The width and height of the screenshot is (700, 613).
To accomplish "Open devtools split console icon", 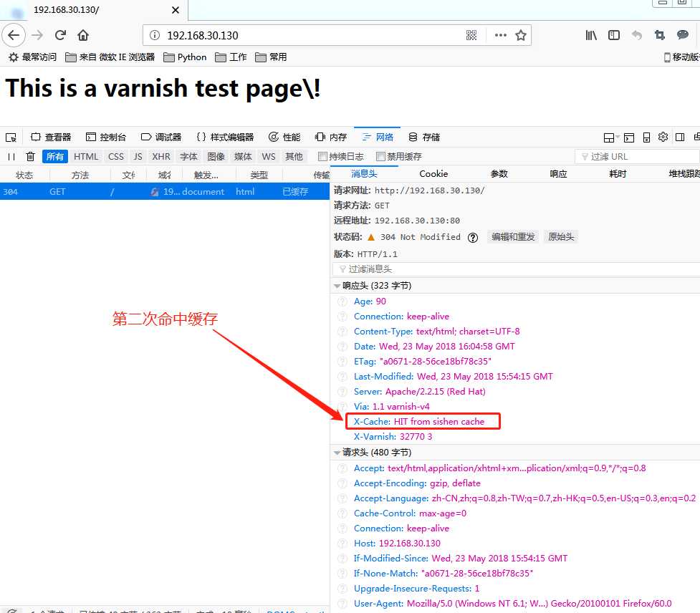I will point(629,137).
